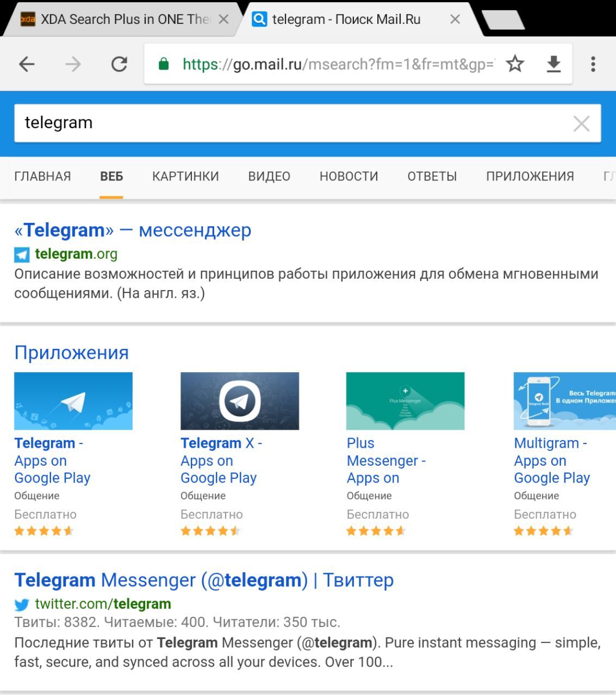The height and width of the screenshot is (695, 616).
Task: Switch to КАРТИНКИ results
Action: [x=185, y=177]
